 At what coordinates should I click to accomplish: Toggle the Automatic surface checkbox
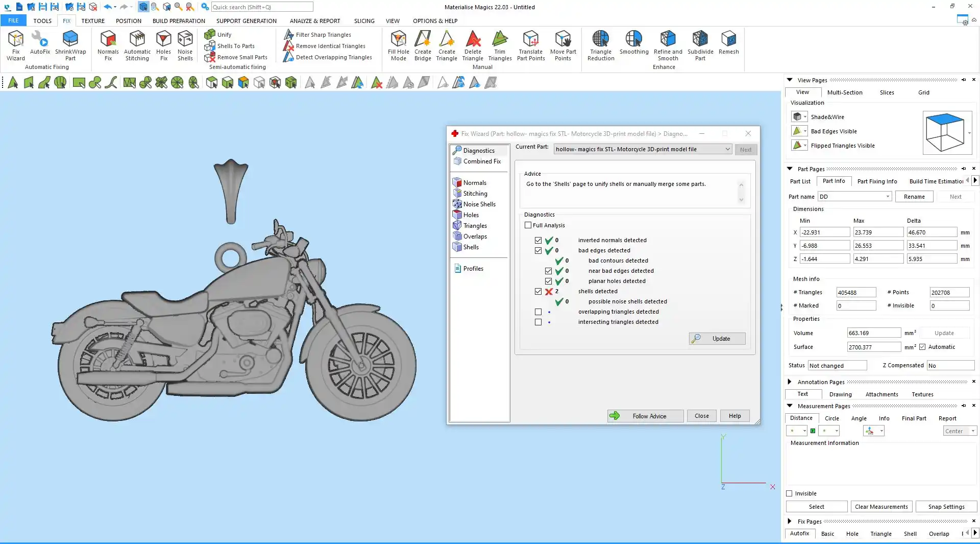[x=922, y=347]
